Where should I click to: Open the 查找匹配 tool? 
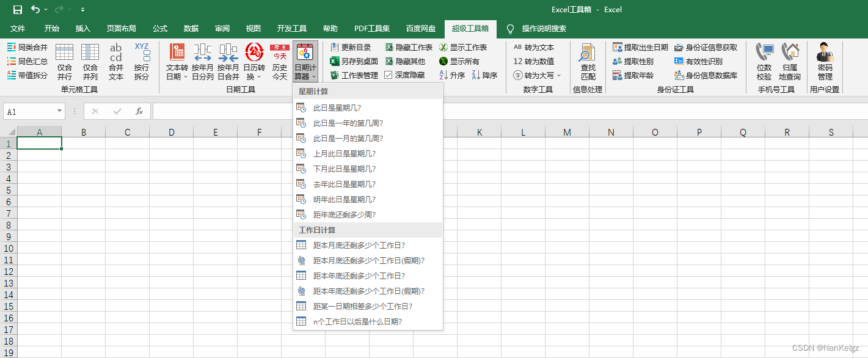(587, 61)
